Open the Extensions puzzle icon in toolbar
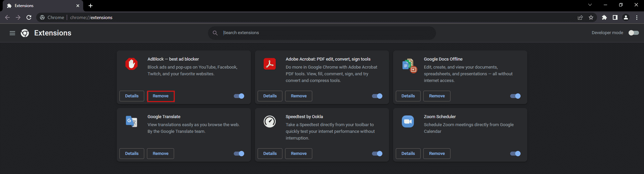Viewport: 644px width, 174px height. coord(604,17)
